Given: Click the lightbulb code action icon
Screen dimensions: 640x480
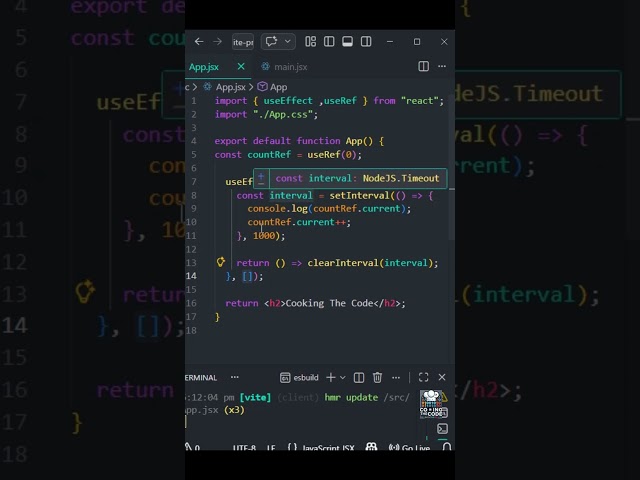Looking at the screenshot, I should pos(221,262).
